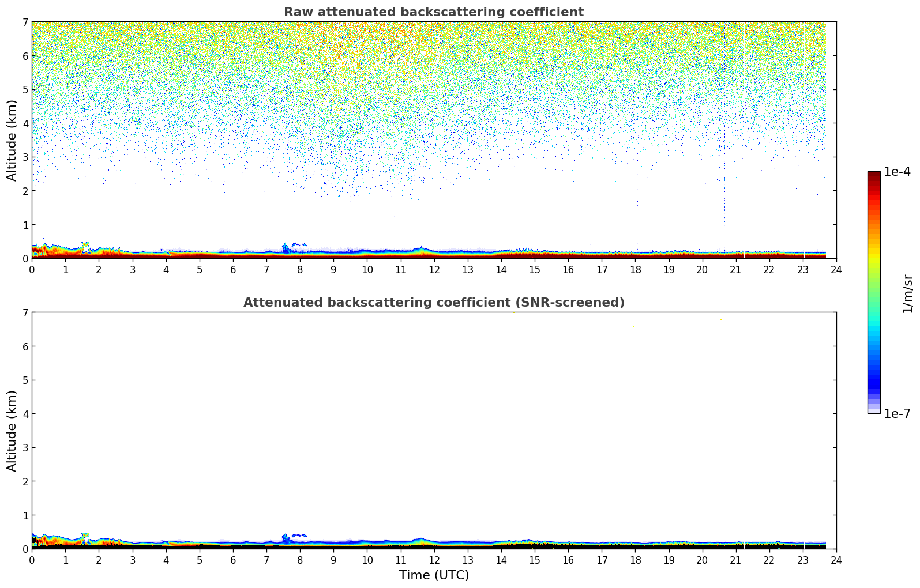Select the 12 hour tick on the top plot
This screenshot has height=588, width=920.
click(x=434, y=269)
